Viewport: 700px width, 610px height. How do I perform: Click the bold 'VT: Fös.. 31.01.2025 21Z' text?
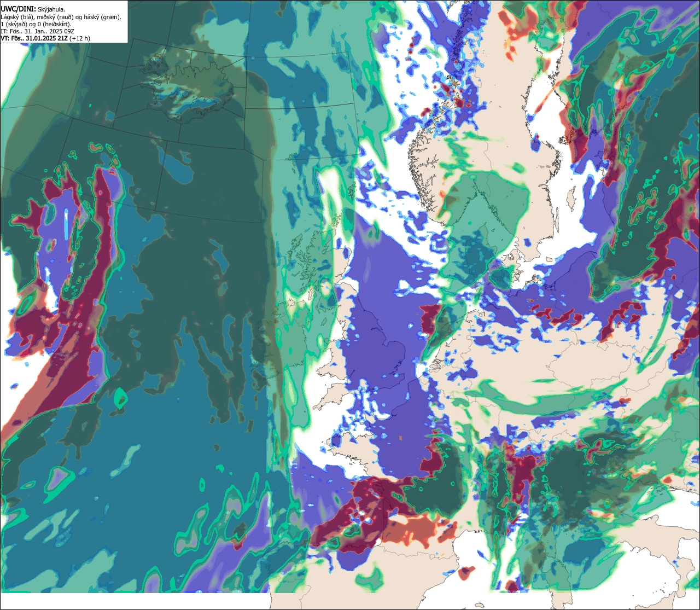pyautogui.click(x=34, y=38)
